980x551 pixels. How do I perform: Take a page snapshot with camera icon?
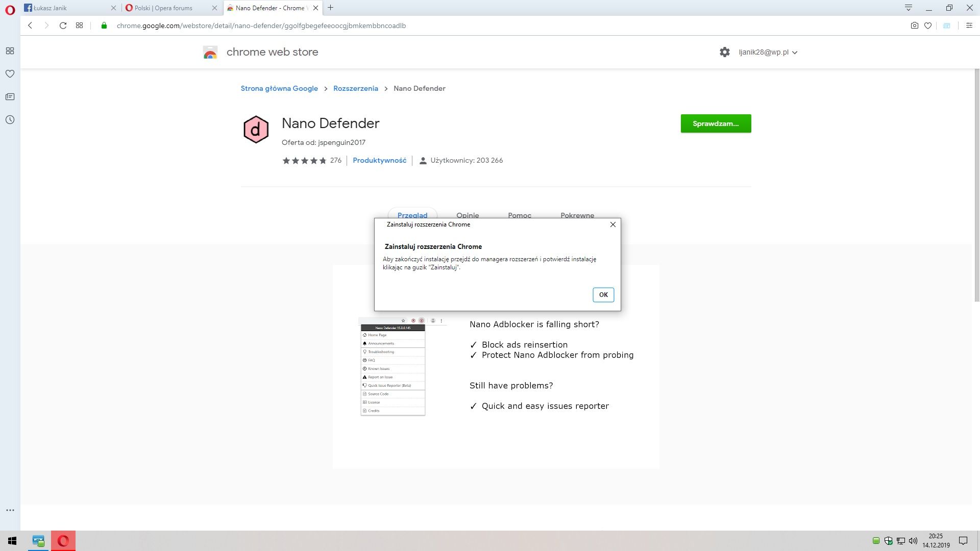coord(914,26)
